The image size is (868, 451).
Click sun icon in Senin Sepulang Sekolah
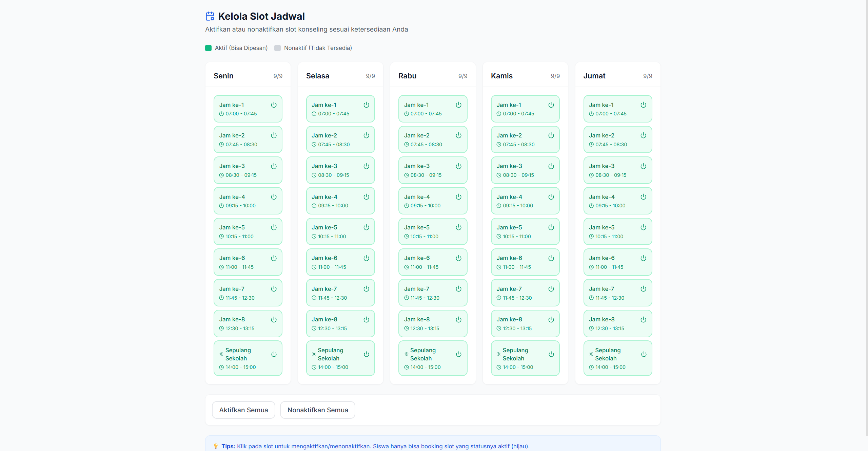(221, 354)
